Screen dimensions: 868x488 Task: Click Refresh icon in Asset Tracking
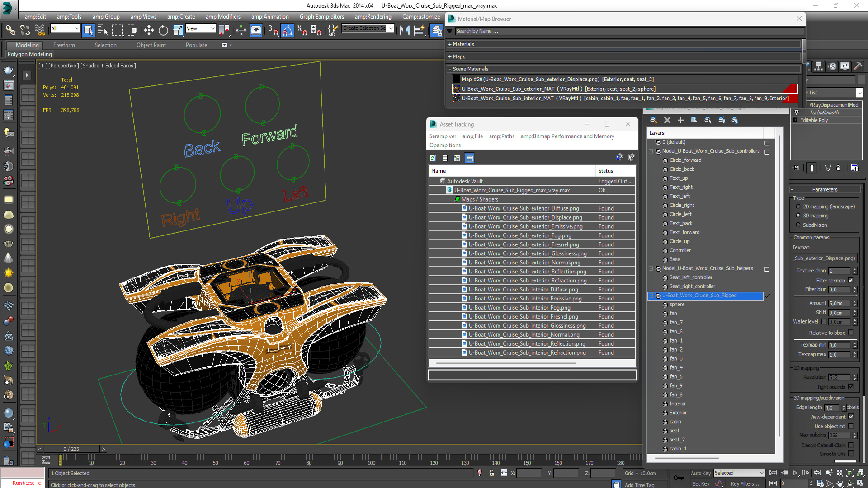[x=433, y=158]
